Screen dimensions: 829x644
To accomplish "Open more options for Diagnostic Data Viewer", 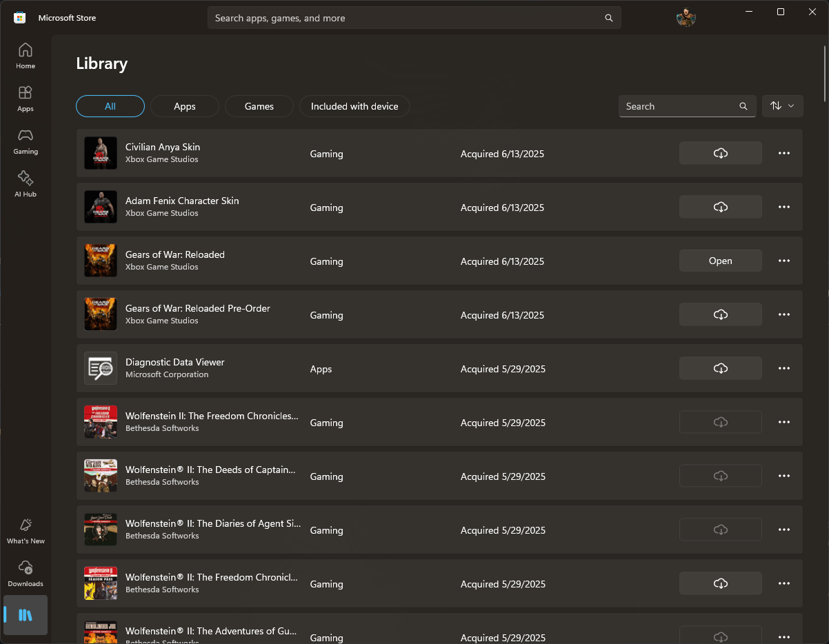I will coord(784,368).
